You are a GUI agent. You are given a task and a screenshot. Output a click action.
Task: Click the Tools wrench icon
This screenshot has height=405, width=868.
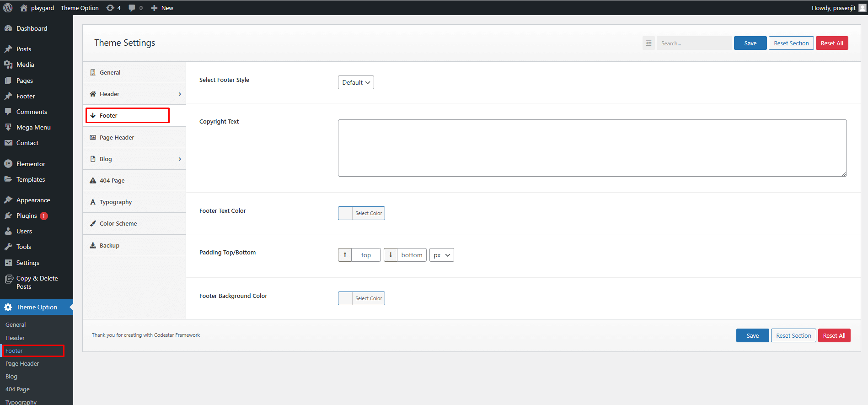(x=8, y=247)
